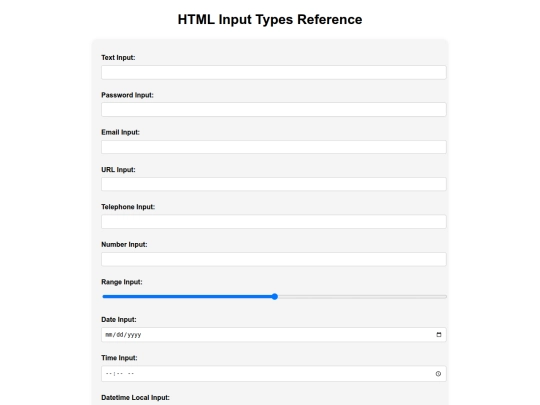
Task: Click the 'Email Input:' label
Action: (120, 132)
